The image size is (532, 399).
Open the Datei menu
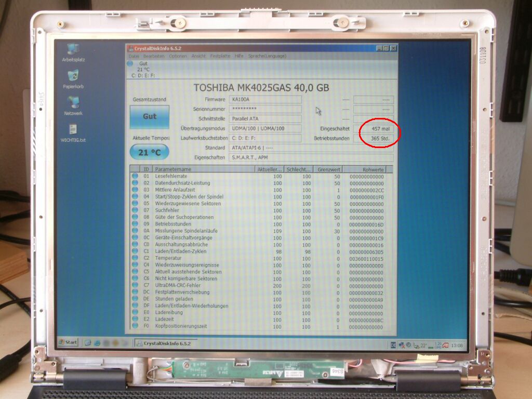(134, 56)
